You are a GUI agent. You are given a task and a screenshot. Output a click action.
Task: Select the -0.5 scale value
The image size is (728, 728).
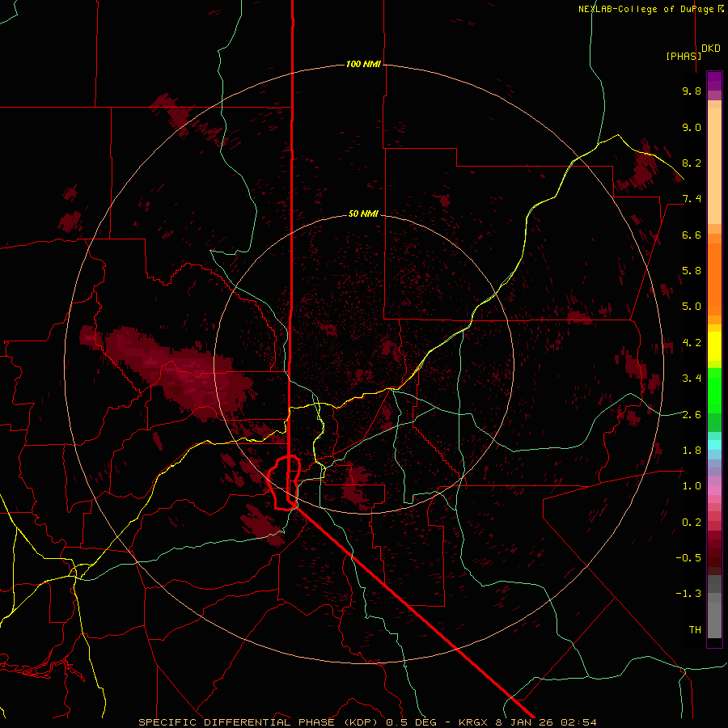click(x=688, y=558)
